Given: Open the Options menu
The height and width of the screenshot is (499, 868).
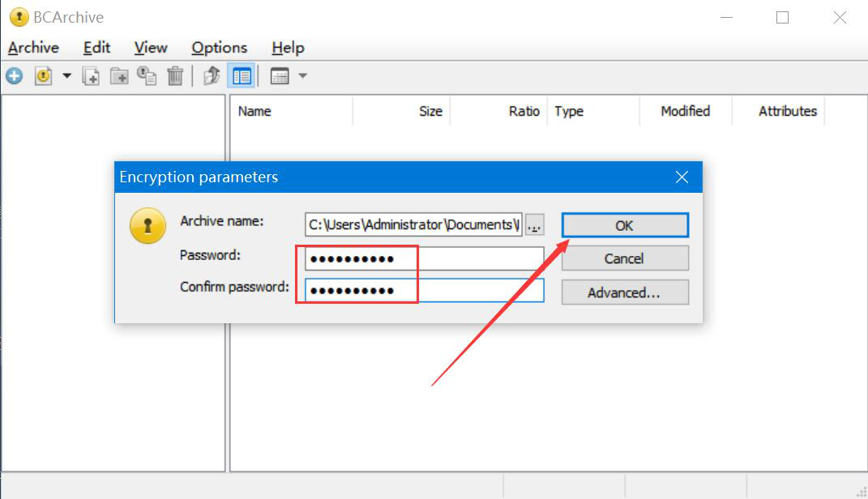Looking at the screenshot, I should tap(219, 48).
